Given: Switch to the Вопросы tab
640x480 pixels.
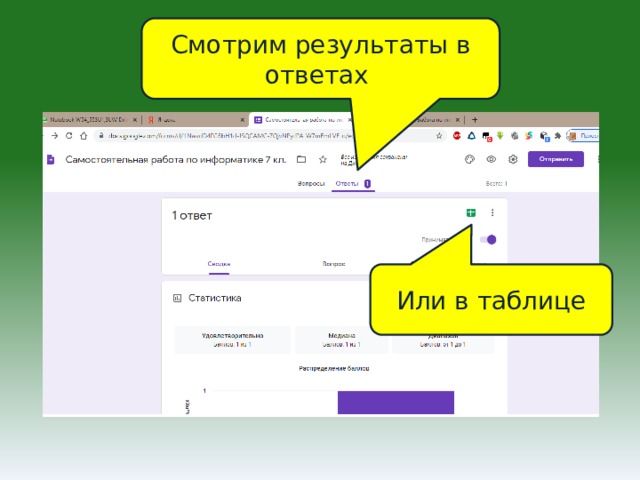Looking at the screenshot, I should [311, 184].
